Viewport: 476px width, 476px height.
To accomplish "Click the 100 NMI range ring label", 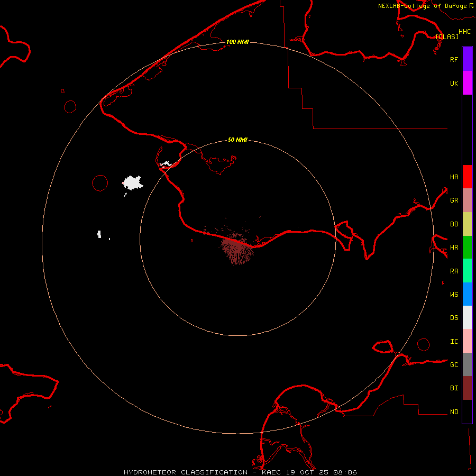I will 237,42.
